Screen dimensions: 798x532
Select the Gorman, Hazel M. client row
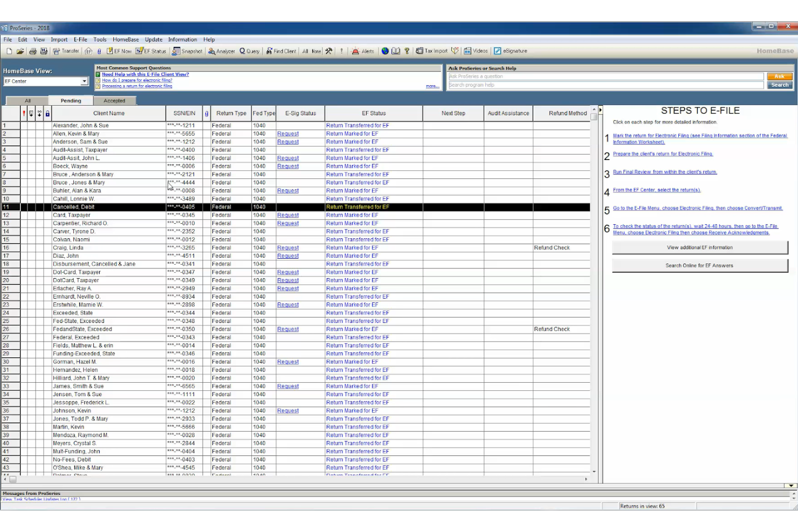(295, 362)
